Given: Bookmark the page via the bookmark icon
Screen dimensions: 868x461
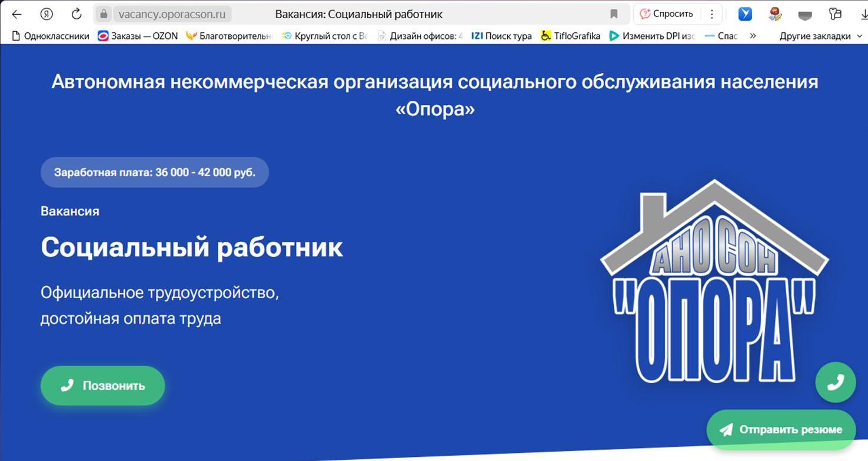Looking at the screenshot, I should coord(614,14).
